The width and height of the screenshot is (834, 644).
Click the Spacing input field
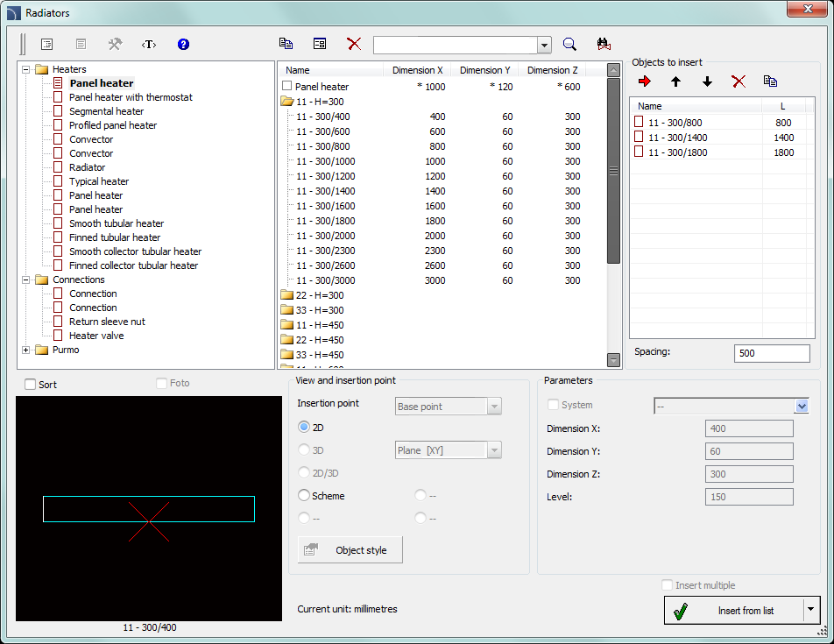tap(772, 353)
